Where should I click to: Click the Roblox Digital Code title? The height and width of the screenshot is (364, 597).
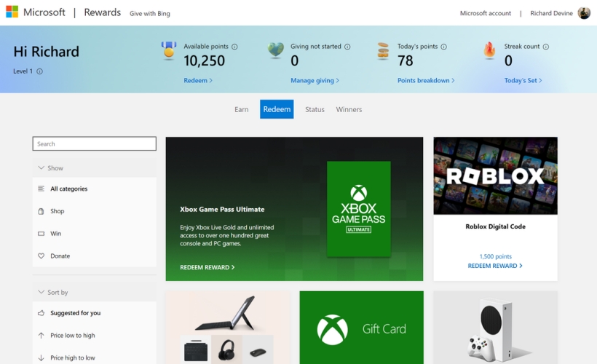495,226
